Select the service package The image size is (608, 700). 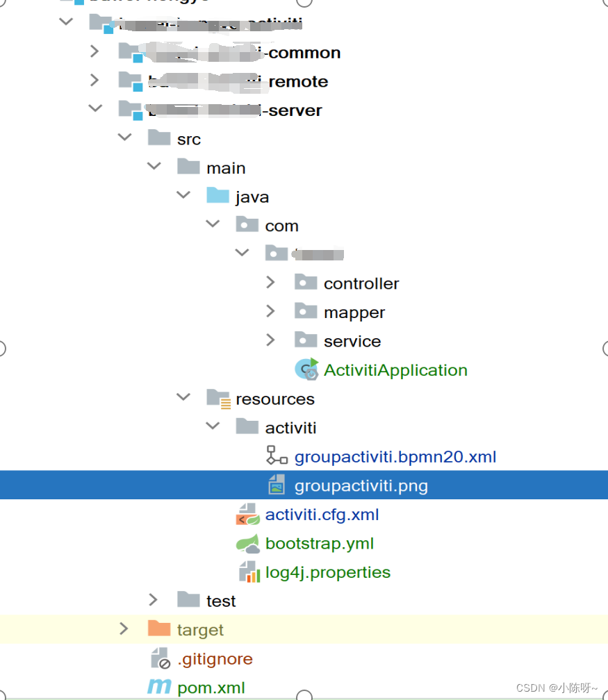pyautogui.click(x=352, y=340)
